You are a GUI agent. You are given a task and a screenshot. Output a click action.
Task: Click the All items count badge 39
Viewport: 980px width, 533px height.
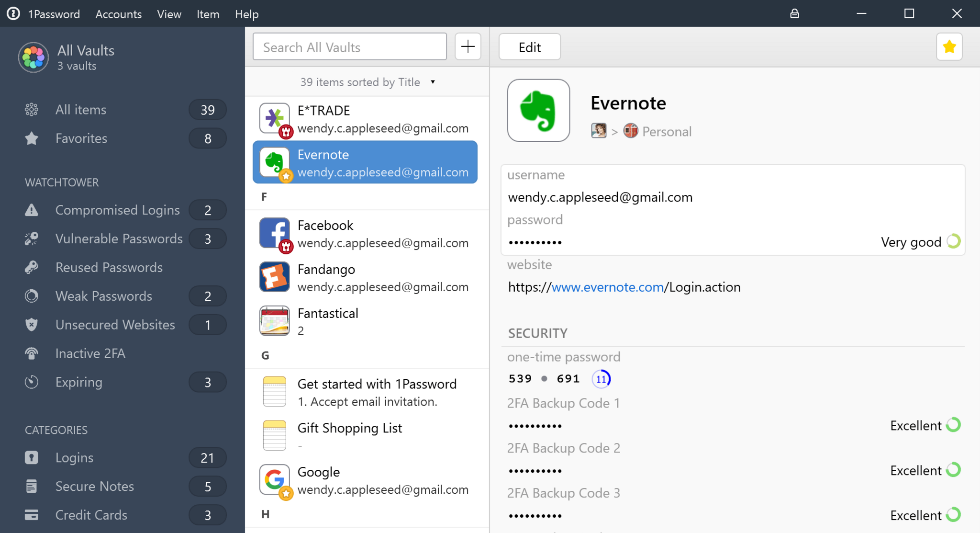208,110
